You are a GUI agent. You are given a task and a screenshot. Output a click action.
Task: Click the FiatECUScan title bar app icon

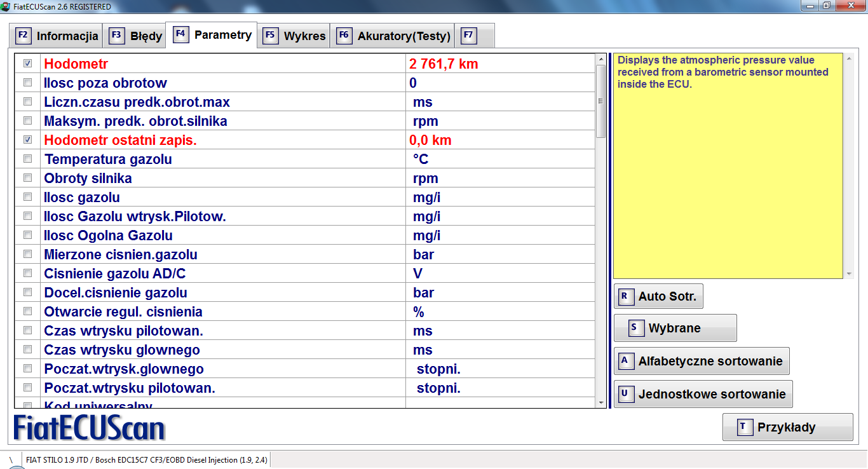[6, 6]
